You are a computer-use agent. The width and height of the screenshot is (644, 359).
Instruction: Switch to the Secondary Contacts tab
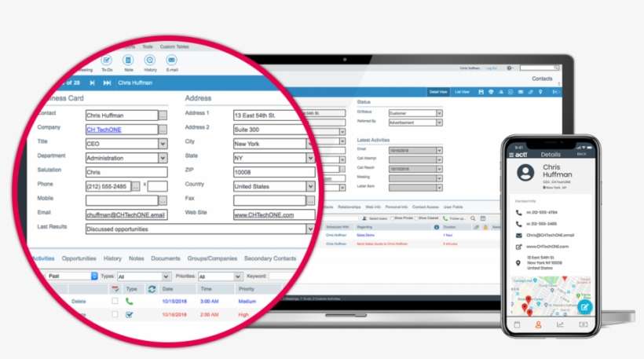click(x=270, y=258)
